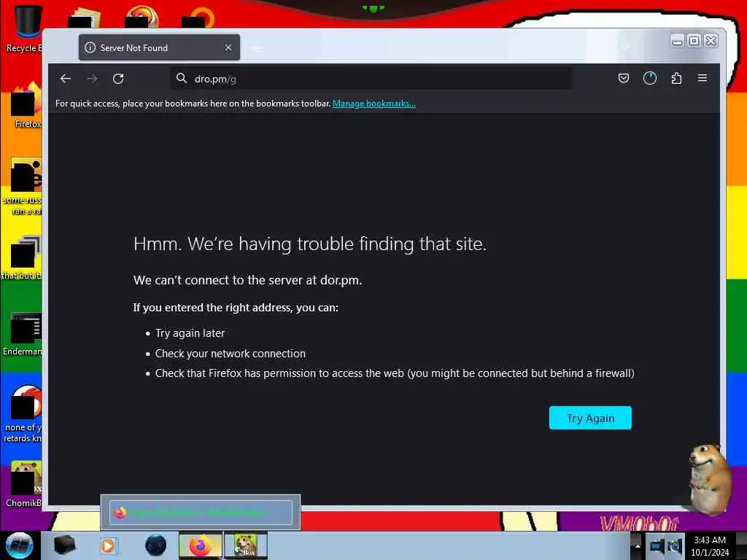Click the 'Check that Firefox has permission' bullet
This screenshot has width=747, height=560.
click(395, 373)
